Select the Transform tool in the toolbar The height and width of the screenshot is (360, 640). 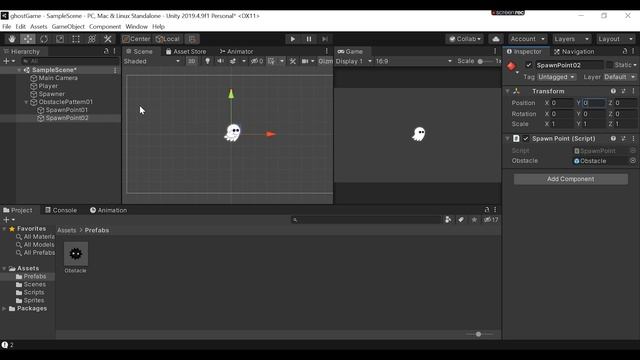(92, 39)
